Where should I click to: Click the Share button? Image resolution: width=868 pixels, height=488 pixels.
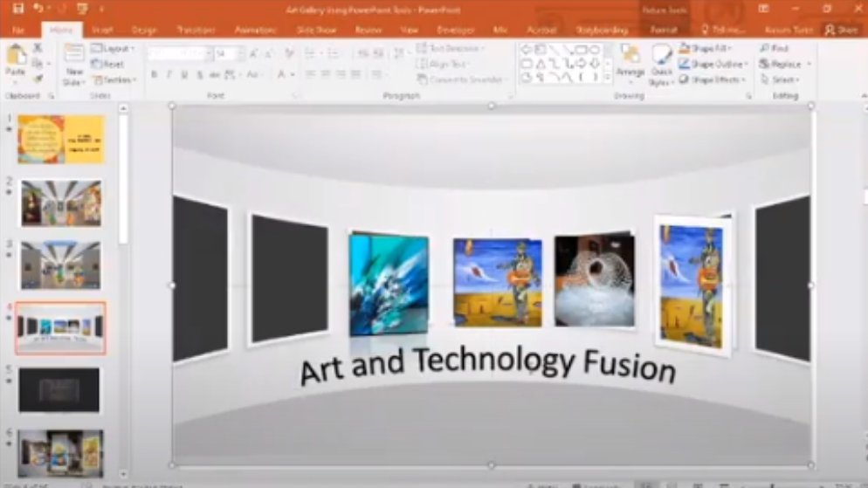pos(842,30)
